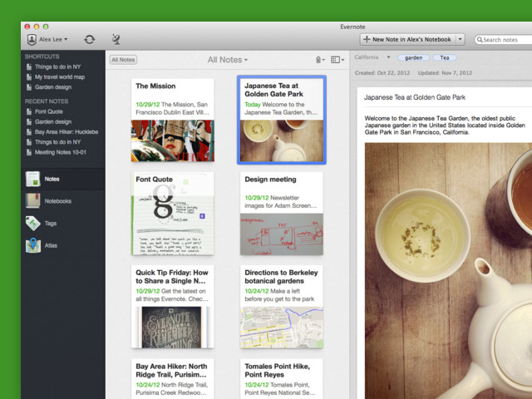Click New Note in Alex's Notebook button

point(408,39)
